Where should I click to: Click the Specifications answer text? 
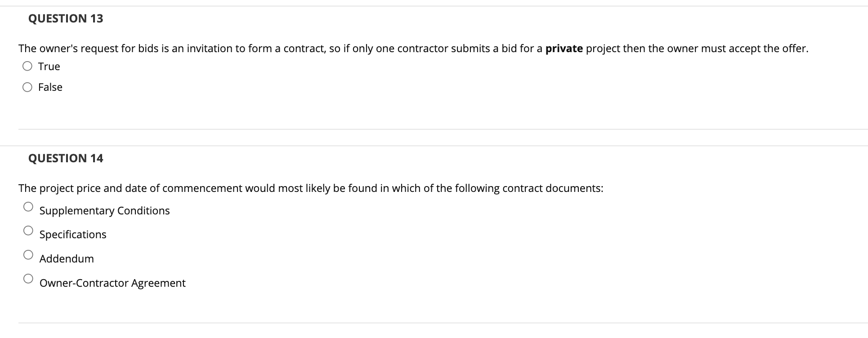[73, 234]
